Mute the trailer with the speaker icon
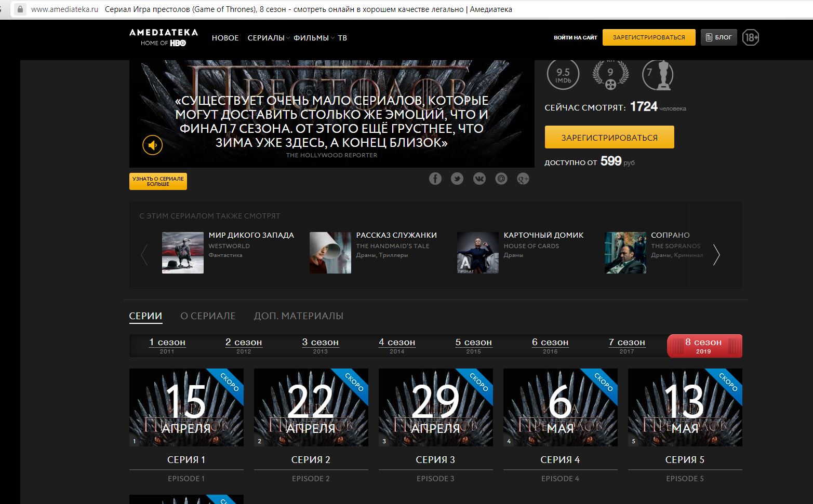 coord(153,145)
